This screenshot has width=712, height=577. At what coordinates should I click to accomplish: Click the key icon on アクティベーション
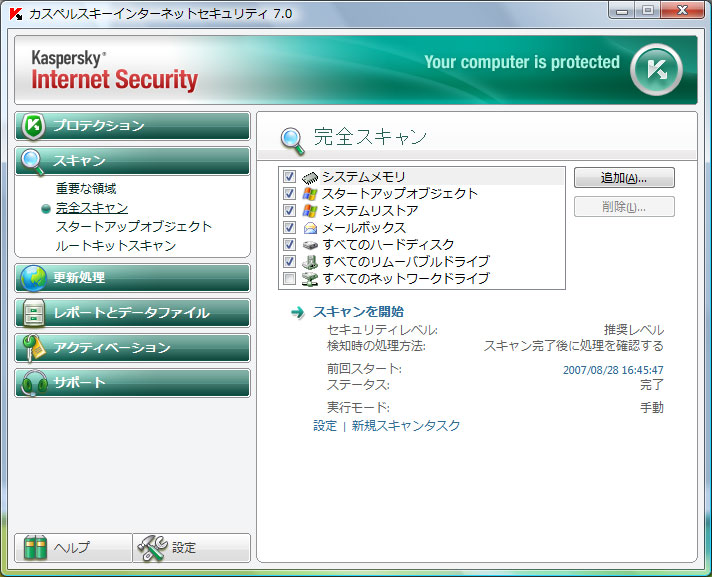coord(34,348)
